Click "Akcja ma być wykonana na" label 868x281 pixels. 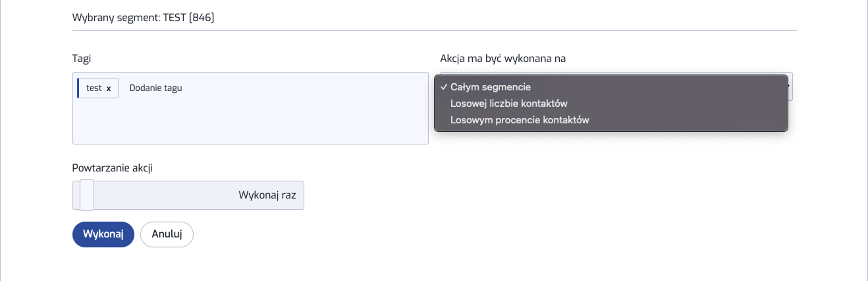point(503,59)
